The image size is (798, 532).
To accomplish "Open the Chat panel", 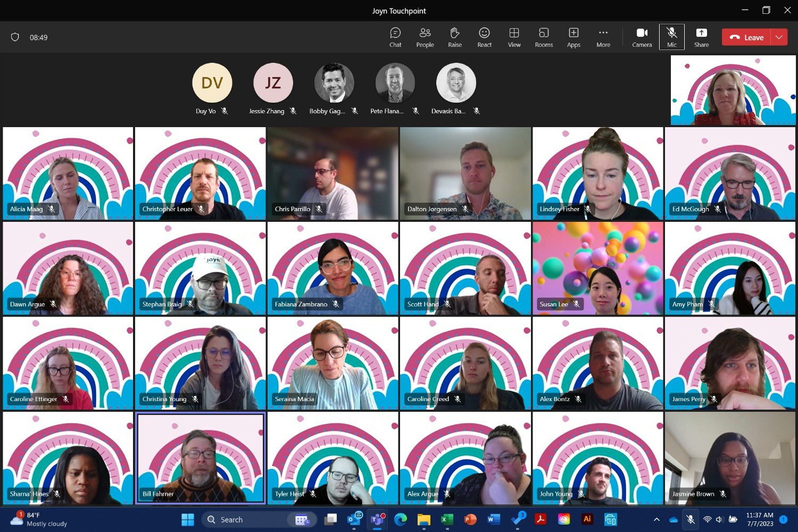I will pos(395,37).
